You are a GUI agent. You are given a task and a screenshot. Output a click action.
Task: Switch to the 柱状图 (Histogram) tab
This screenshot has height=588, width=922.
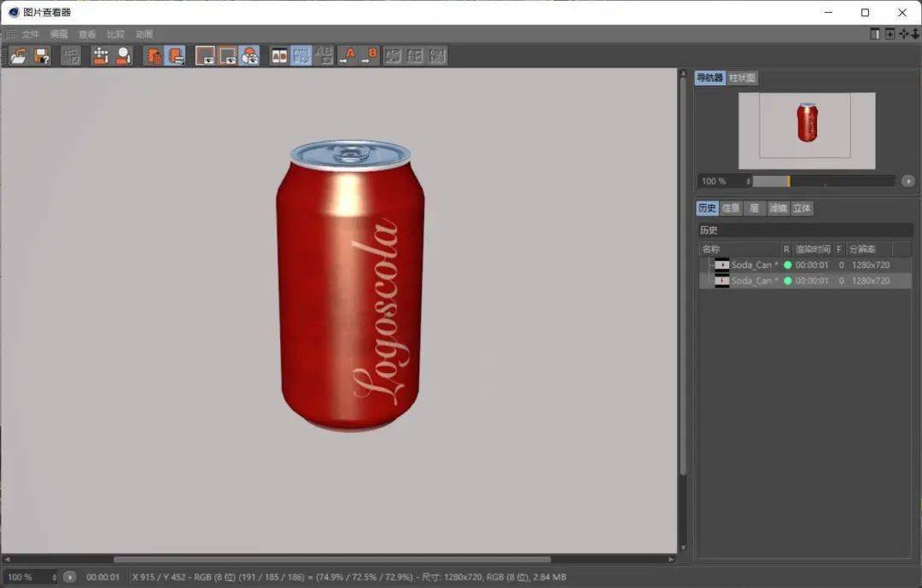[x=743, y=78]
